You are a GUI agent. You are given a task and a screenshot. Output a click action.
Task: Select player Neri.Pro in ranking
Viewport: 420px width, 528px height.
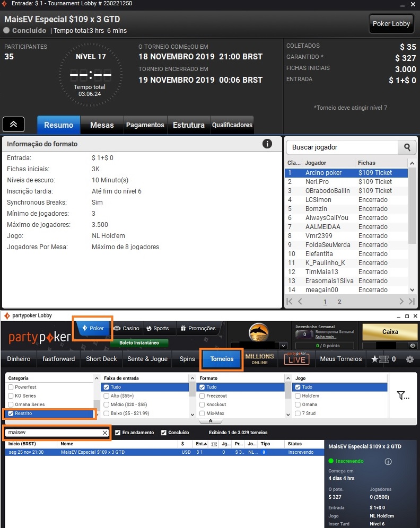point(346,182)
